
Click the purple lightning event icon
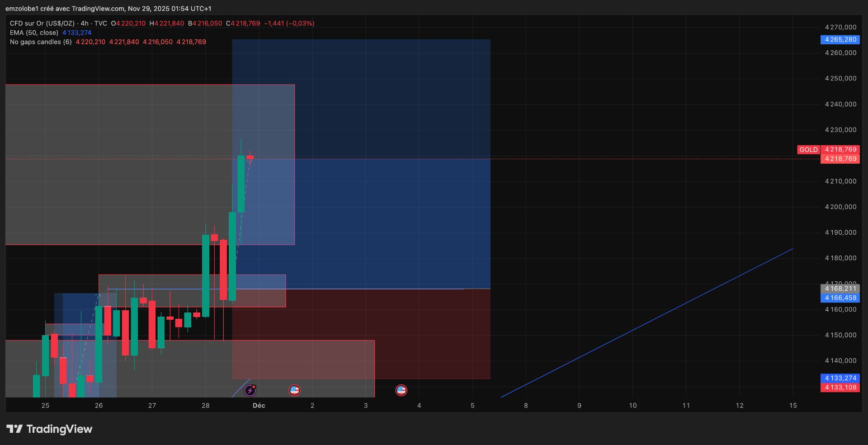[250, 390]
